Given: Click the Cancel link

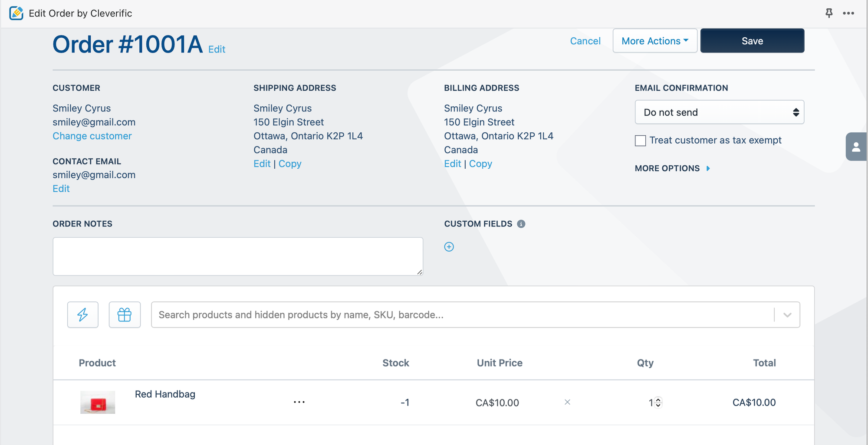Looking at the screenshot, I should 585,41.
